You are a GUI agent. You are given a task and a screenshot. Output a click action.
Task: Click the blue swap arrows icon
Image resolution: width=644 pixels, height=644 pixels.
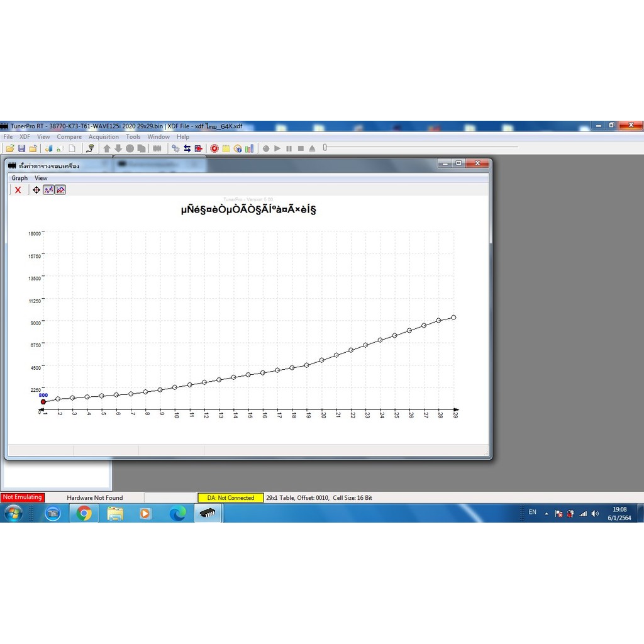[187, 148]
